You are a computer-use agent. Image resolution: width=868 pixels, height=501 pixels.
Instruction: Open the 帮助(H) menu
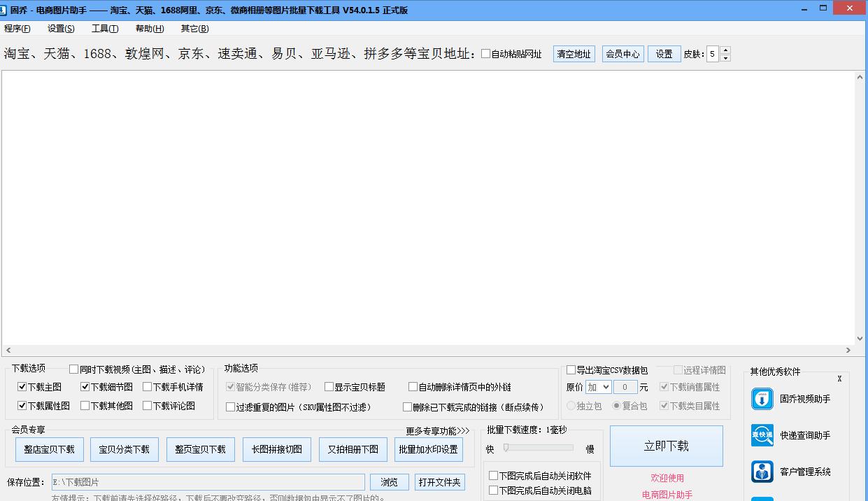click(148, 29)
